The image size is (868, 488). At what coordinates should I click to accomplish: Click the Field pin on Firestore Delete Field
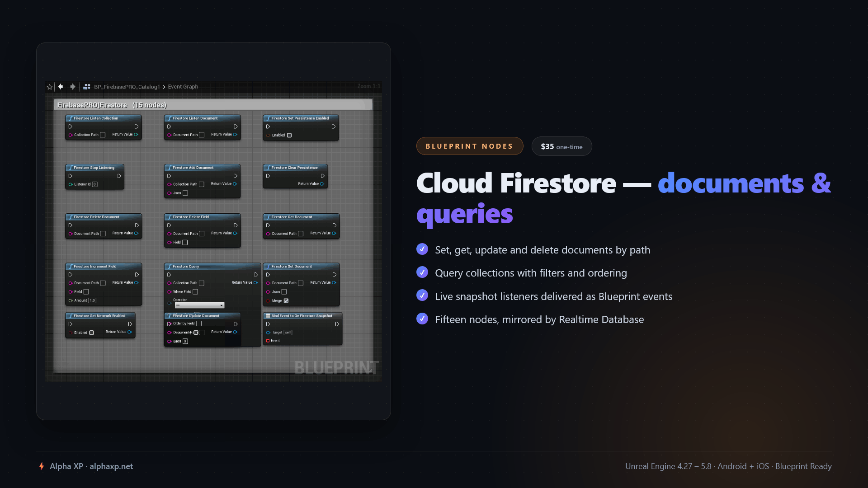click(x=170, y=242)
